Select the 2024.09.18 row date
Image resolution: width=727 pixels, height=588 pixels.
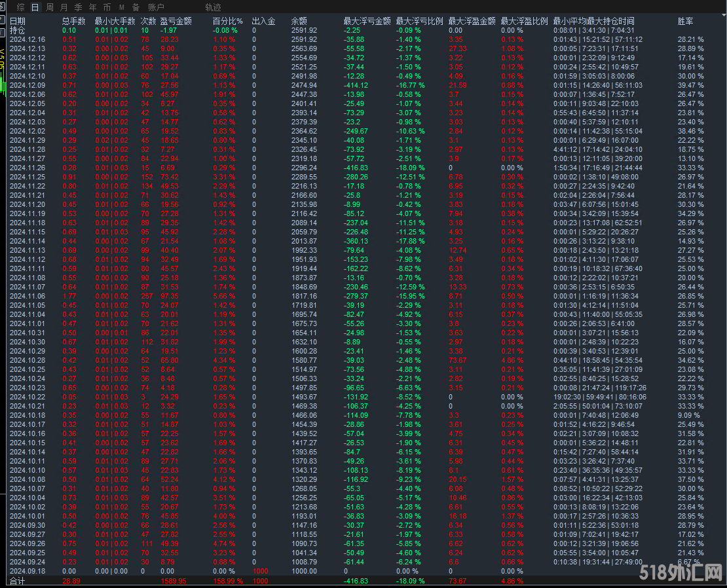[x=28, y=571]
